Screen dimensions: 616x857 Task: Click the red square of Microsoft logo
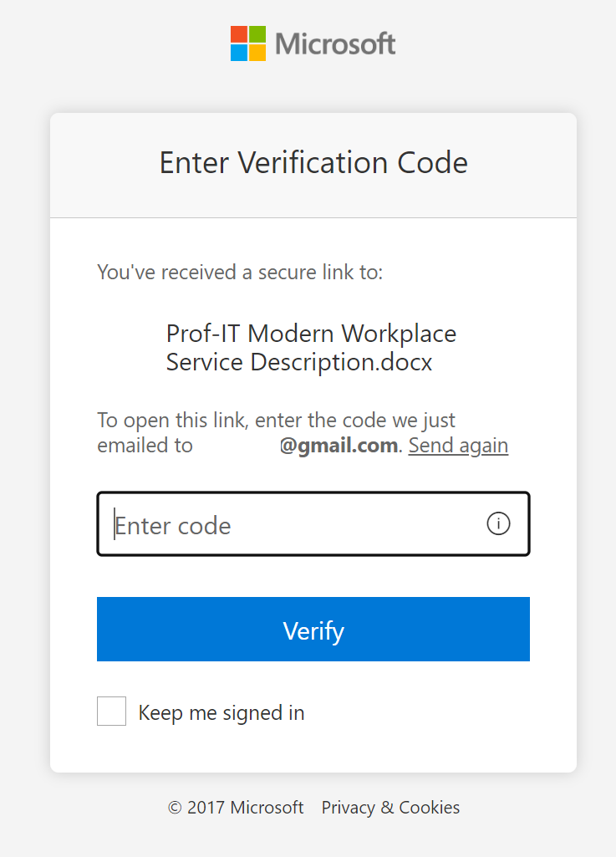point(239,33)
